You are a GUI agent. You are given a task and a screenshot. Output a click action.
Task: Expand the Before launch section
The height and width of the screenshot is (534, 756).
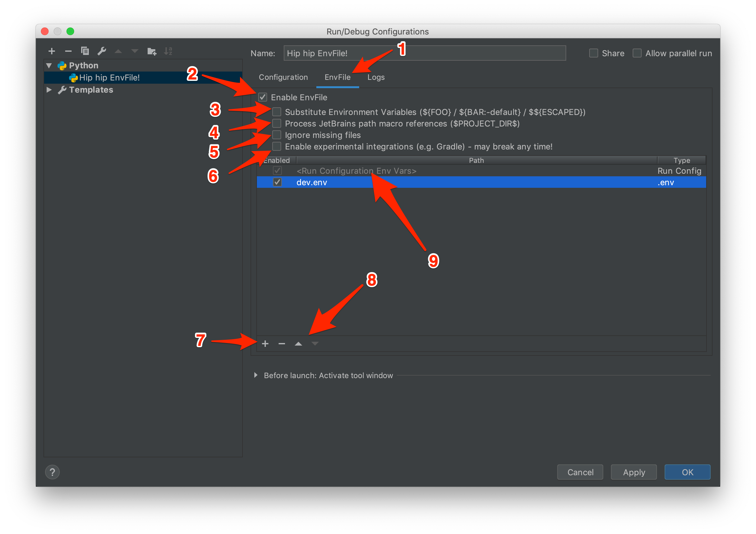click(256, 375)
